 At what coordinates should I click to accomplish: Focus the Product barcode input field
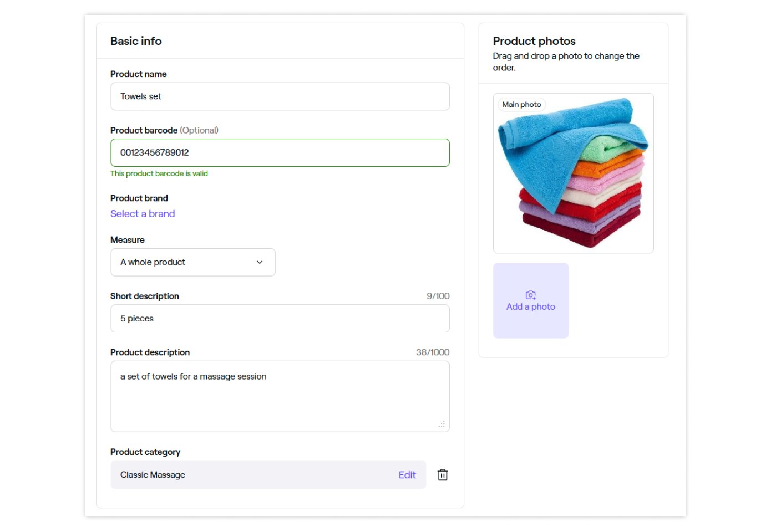tap(280, 153)
